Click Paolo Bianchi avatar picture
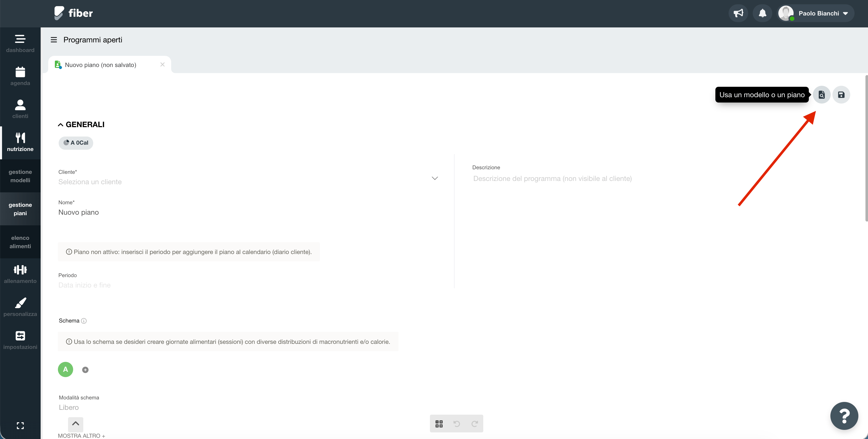Viewport: 868px width, 439px height. (786, 13)
